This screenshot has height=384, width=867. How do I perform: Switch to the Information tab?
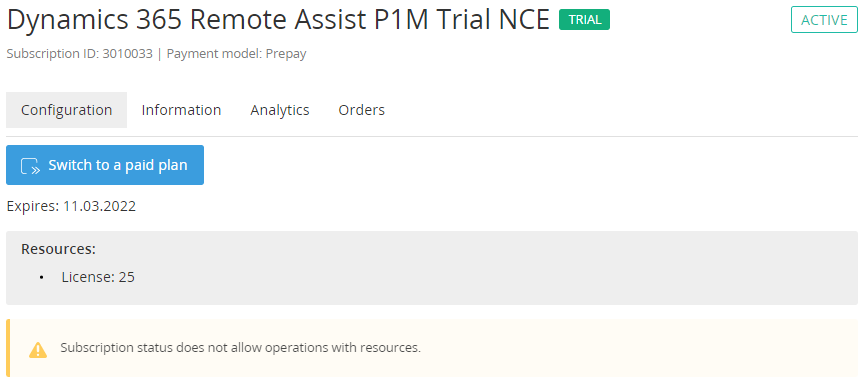pyautogui.click(x=181, y=110)
